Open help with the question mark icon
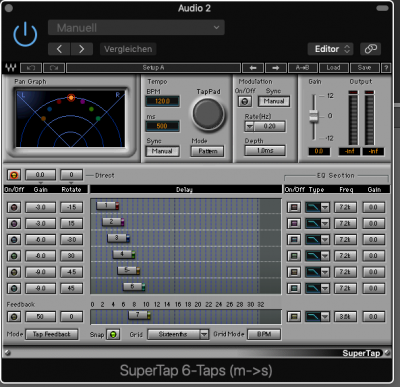Screen dimensions: 400x387 (386, 68)
